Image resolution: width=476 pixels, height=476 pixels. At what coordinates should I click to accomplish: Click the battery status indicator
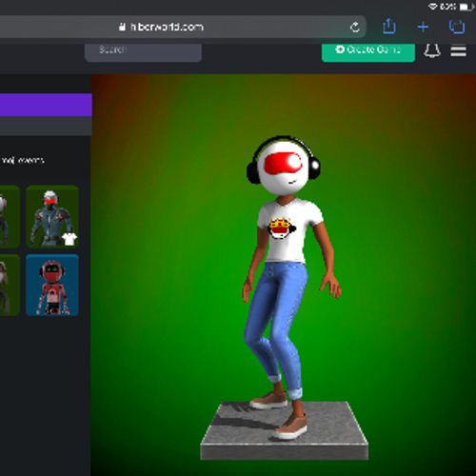pos(466,7)
